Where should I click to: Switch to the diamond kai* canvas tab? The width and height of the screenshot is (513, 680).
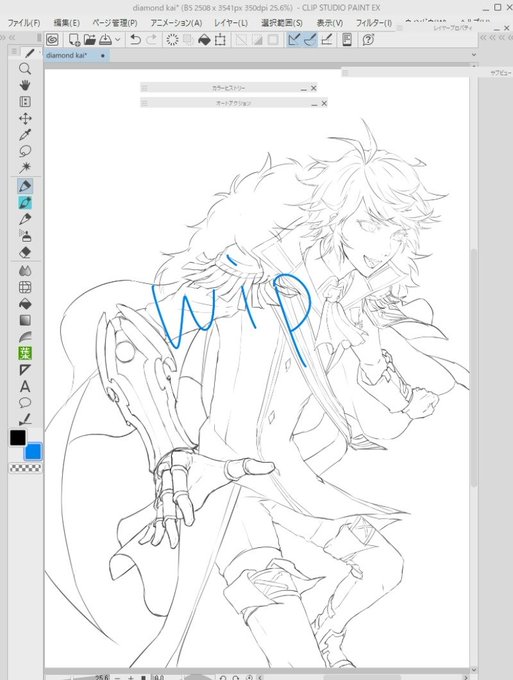click(76, 55)
